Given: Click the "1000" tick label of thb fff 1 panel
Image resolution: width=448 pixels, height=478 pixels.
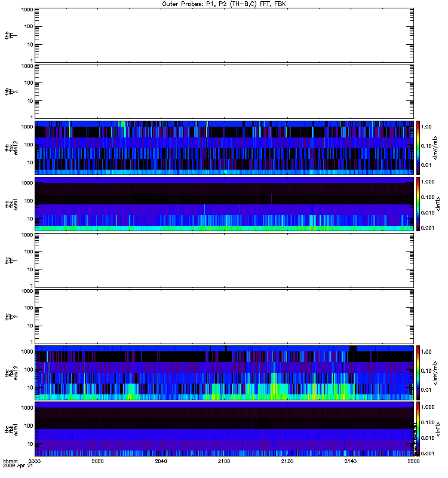Looking at the screenshot, I should [x=27, y=10].
